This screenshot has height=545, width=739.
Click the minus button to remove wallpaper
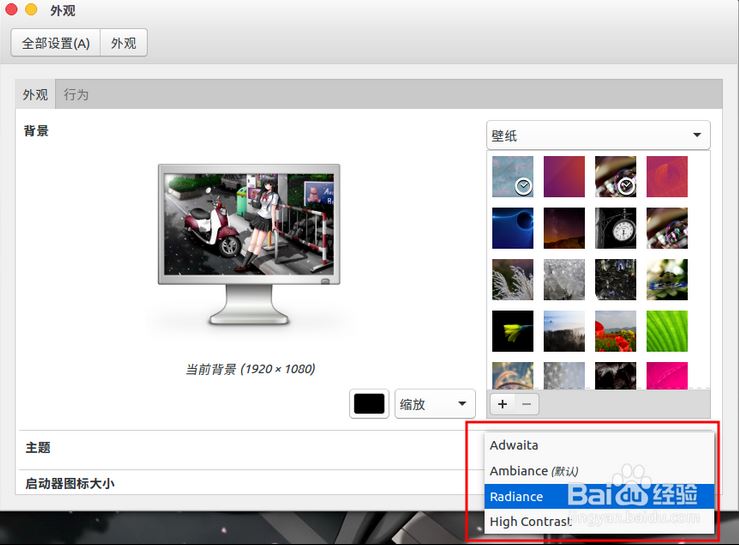527,404
